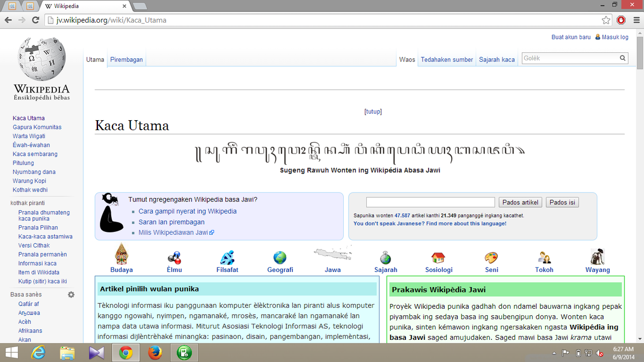
Task: Click Masuk log link
Action: click(x=615, y=37)
